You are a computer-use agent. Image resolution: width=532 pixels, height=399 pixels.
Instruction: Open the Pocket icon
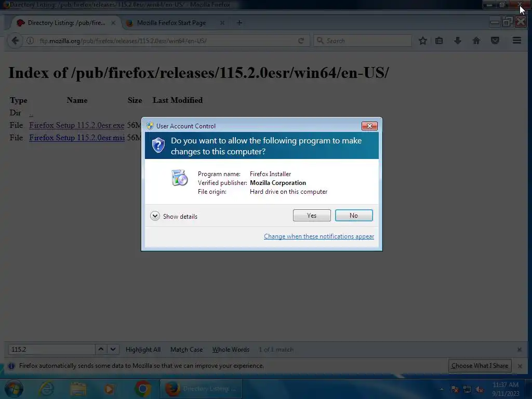tap(495, 41)
